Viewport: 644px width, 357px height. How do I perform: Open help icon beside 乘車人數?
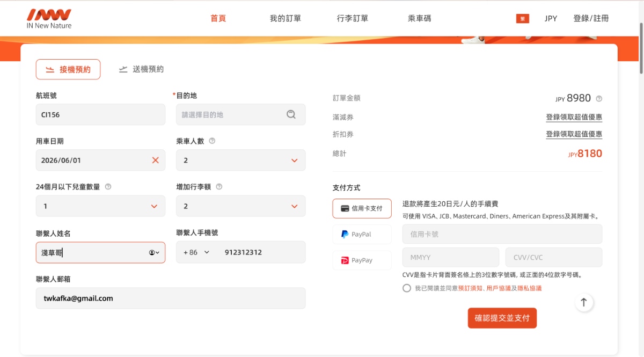[x=212, y=141]
